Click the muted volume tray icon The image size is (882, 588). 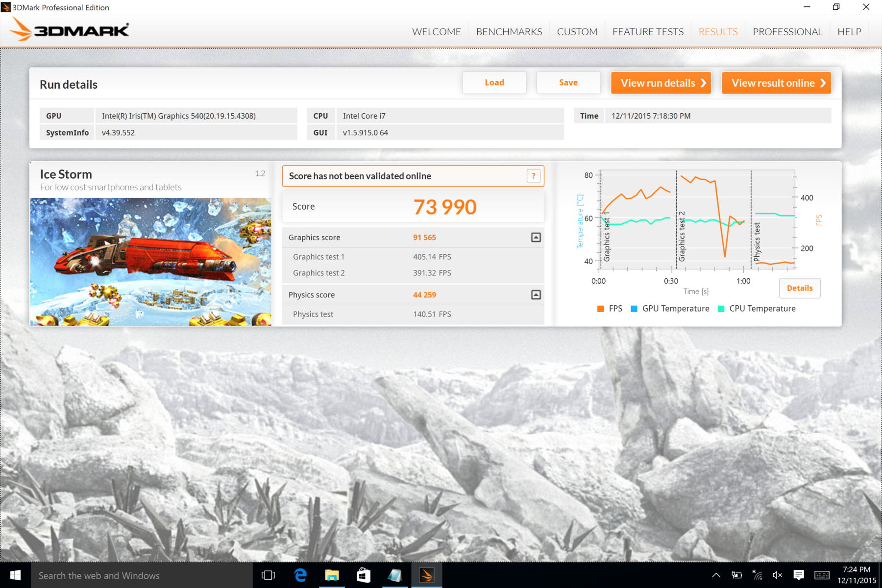[777, 575]
